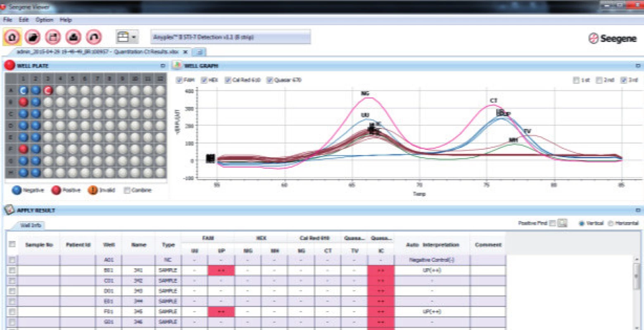The image size is (644, 330).
Task: Collapse the Well Graph panel
Action: click(x=638, y=66)
